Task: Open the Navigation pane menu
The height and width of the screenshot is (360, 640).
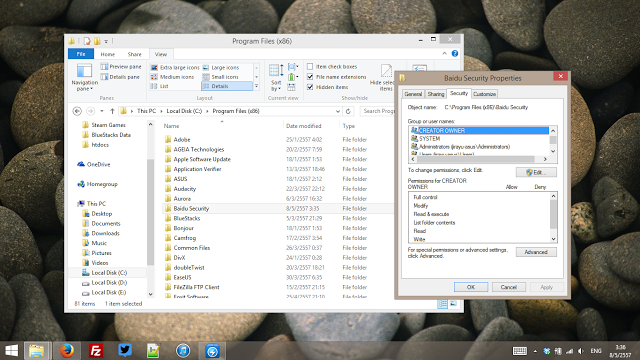Action: (84, 78)
